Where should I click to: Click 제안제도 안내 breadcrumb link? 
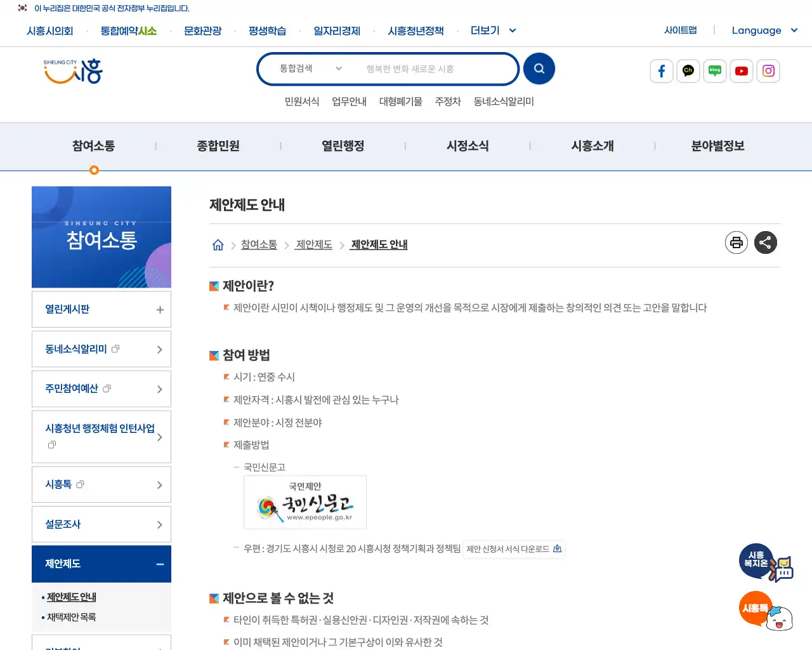pos(379,244)
